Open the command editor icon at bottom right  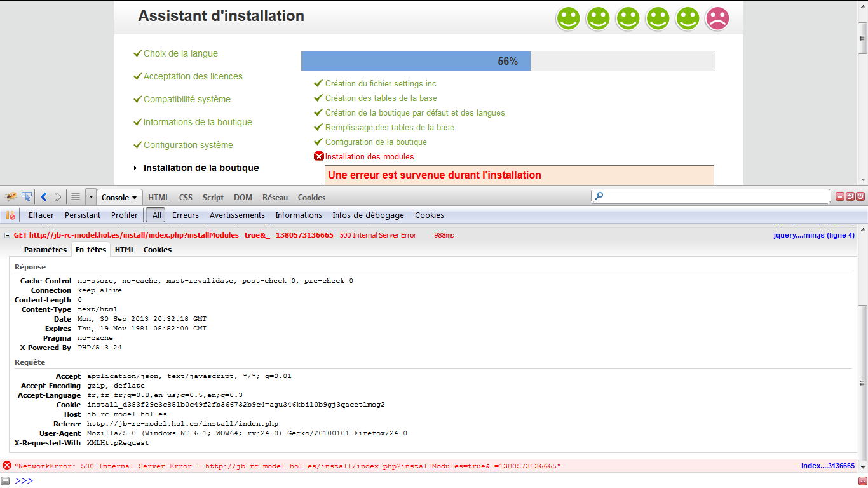(862, 480)
